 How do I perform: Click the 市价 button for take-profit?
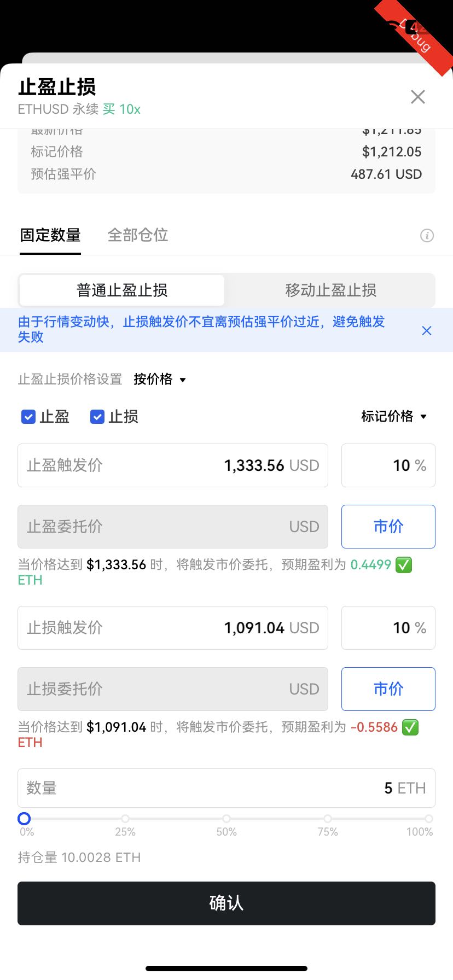point(388,527)
